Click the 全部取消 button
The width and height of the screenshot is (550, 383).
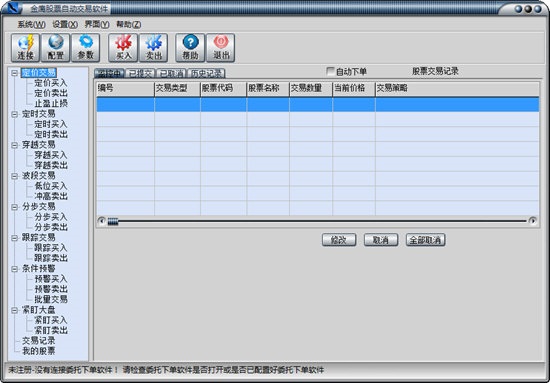click(x=425, y=240)
